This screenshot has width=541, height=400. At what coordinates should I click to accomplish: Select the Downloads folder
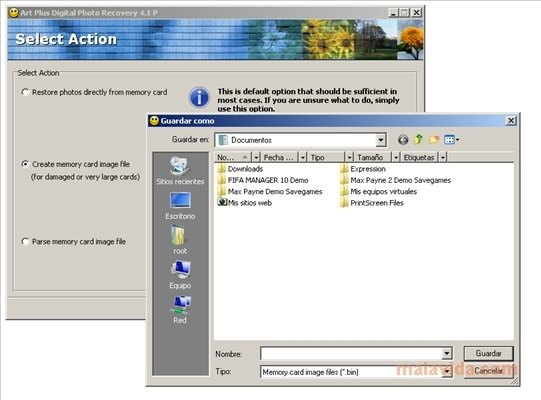click(240, 169)
